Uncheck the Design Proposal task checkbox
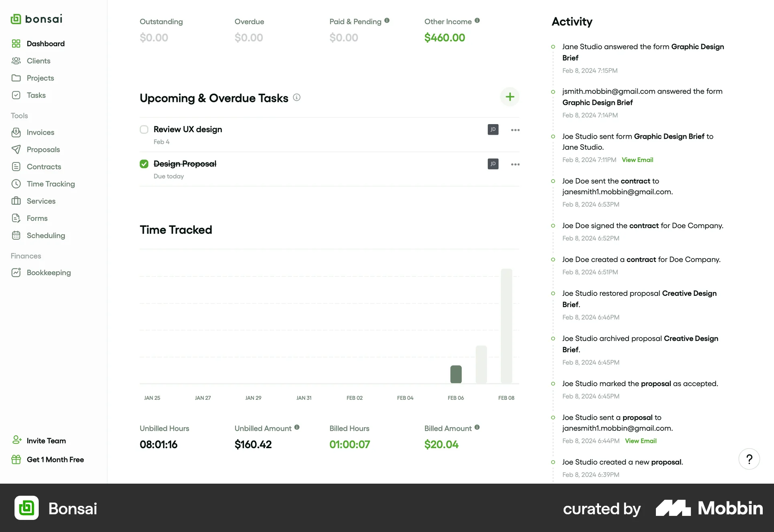This screenshot has width=774, height=532. point(144,164)
